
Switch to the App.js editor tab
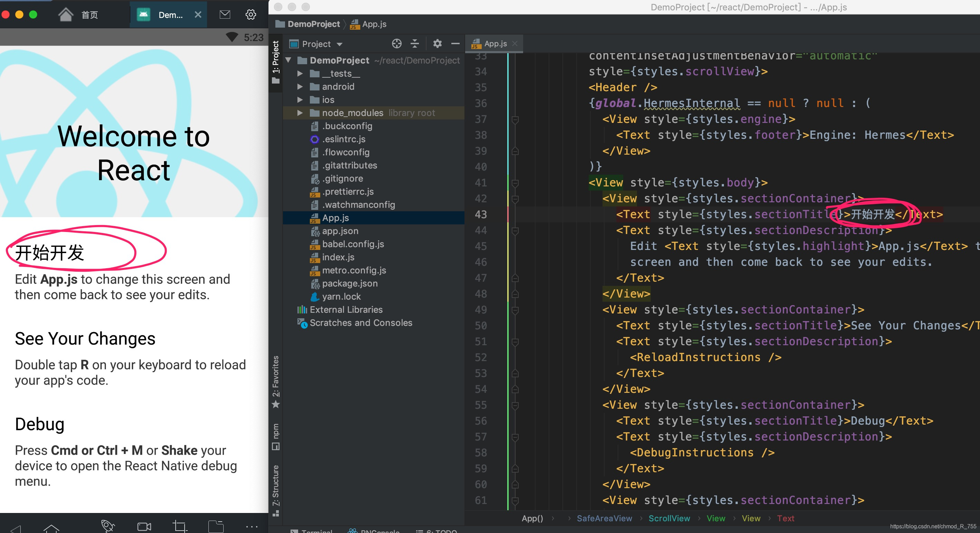494,44
